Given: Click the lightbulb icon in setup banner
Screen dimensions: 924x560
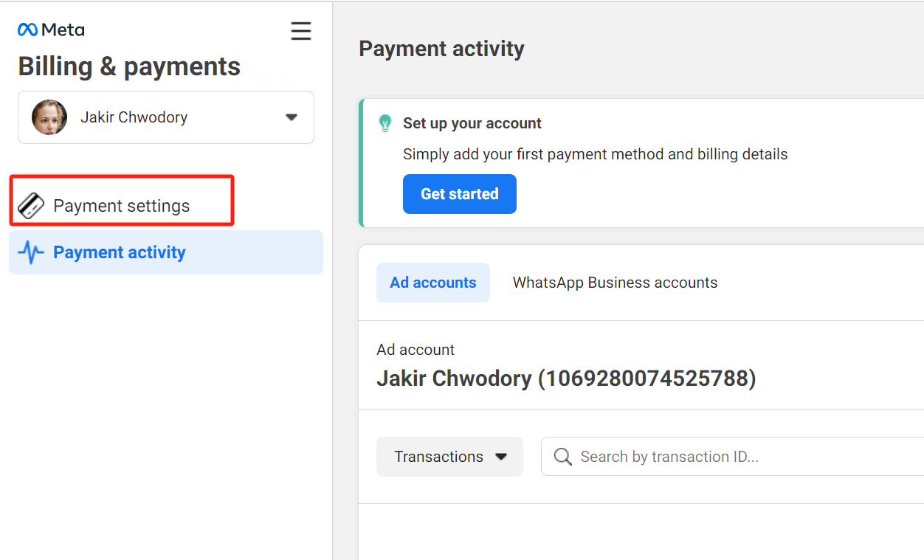Looking at the screenshot, I should [385, 123].
